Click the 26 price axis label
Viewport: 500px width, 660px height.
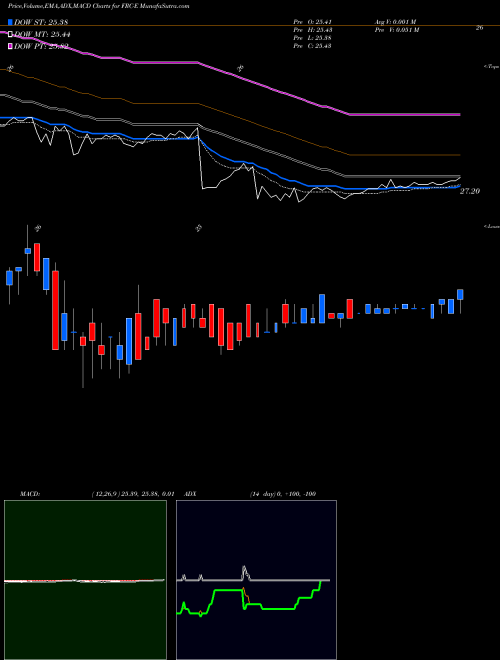click(479, 28)
